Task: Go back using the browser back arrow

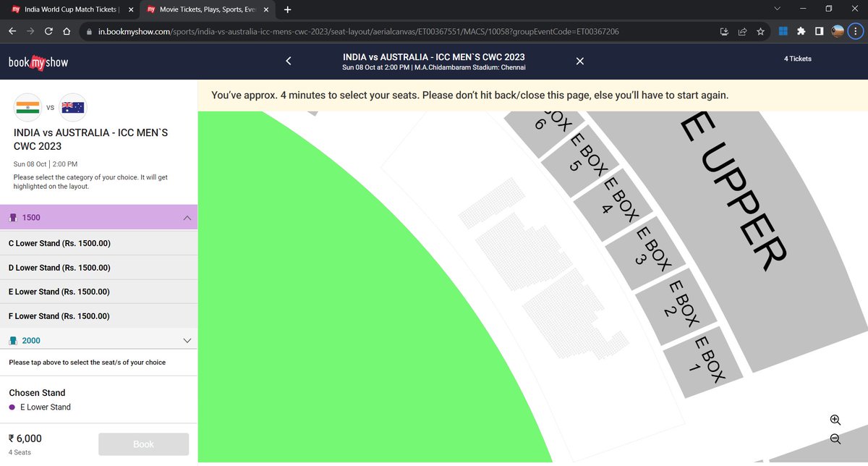Action: [x=12, y=32]
